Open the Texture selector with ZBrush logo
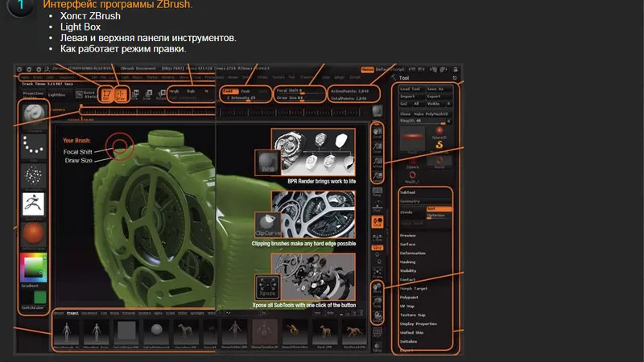The width and height of the screenshot is (644, 362). 33,204
